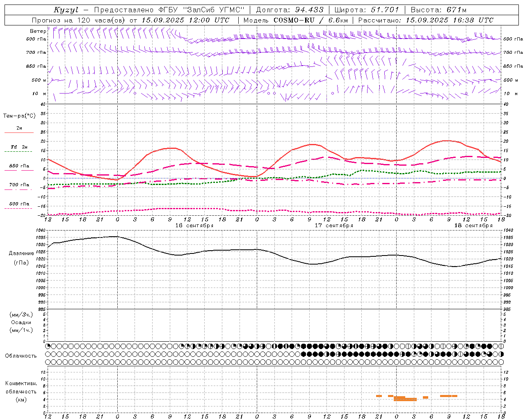Screen dimensions: 525x420
Task: Click the Давление pressure panel label
Action: tap(21, 253)
